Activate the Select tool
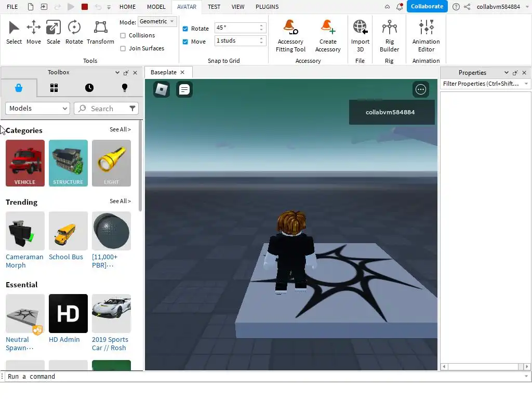 14,32
